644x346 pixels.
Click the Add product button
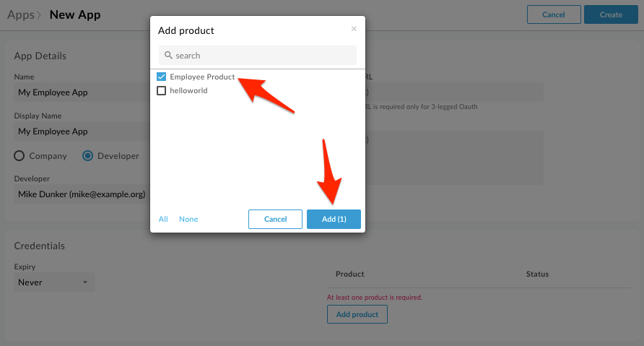click(x=357, y=314)
